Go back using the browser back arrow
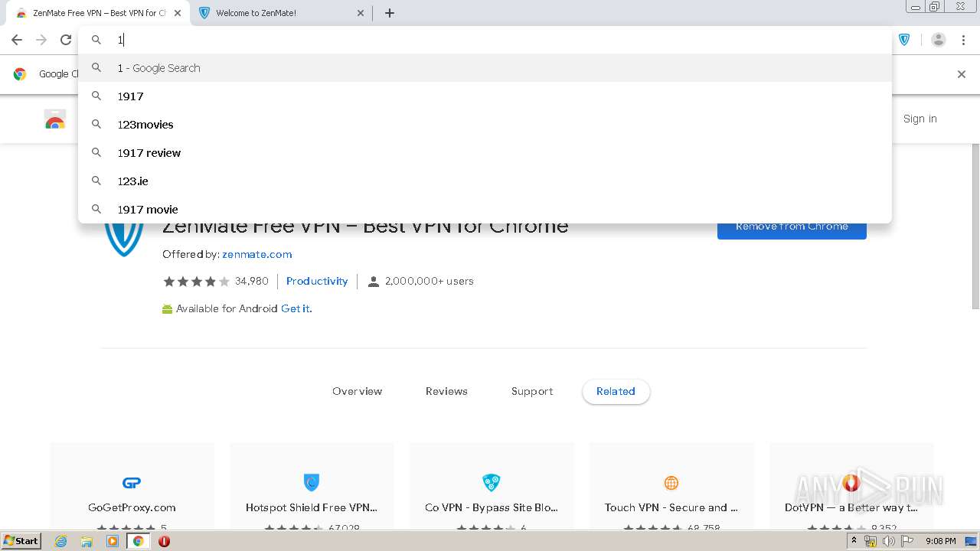Image resolution: width=980 pixels, height=551 pixels. (17, 40)
